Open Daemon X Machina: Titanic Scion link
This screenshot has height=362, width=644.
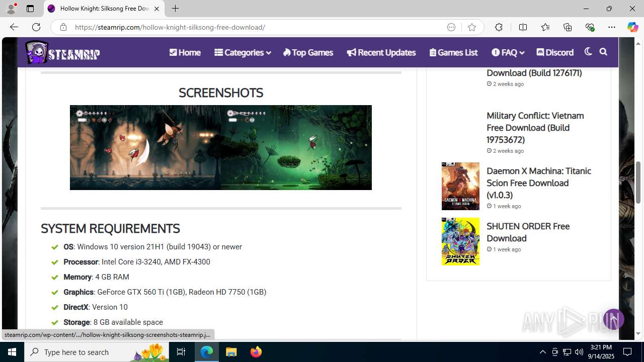pos(538,183)
